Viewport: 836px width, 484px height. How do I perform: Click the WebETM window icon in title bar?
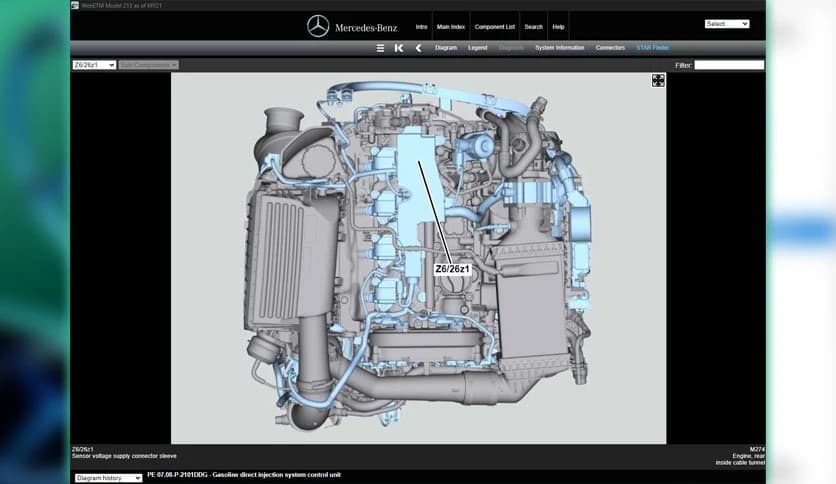pyautogui.click(x=75, y=5)
